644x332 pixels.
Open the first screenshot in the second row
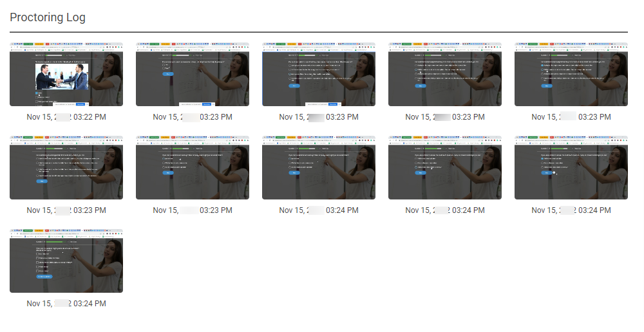coord(66,167)
